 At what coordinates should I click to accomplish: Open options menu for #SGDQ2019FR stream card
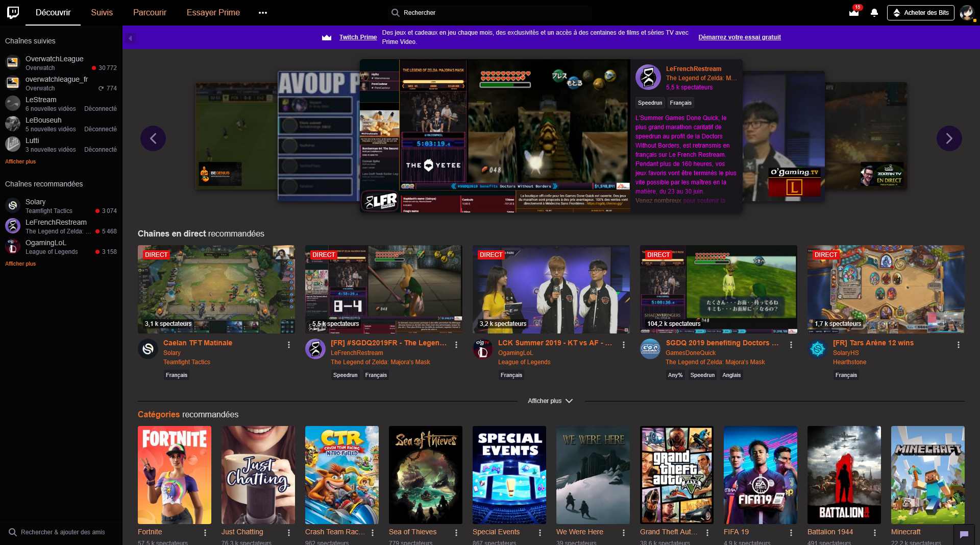(456, 345)
